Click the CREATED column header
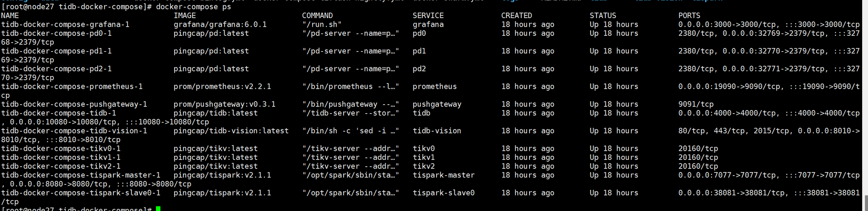 pos(517,15)
